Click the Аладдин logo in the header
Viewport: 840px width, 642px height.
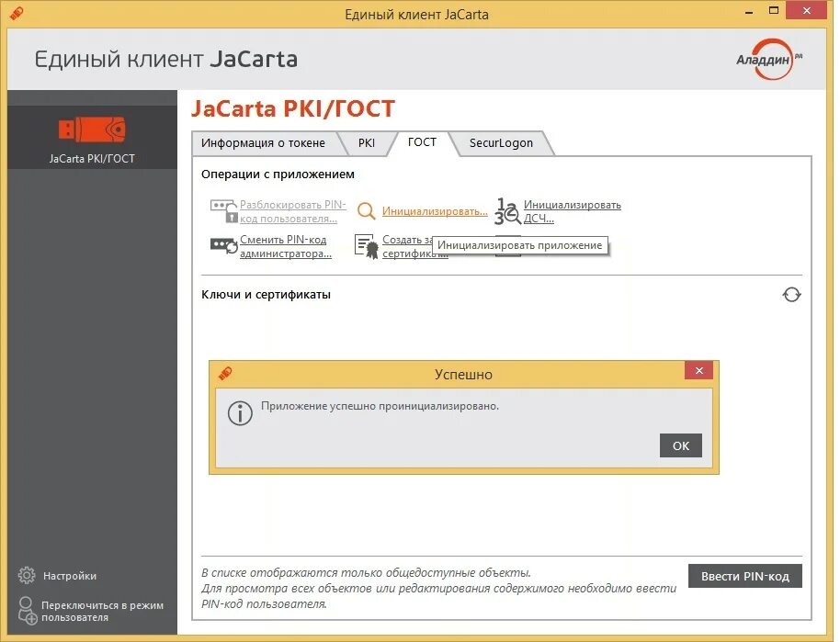(768, 59)
